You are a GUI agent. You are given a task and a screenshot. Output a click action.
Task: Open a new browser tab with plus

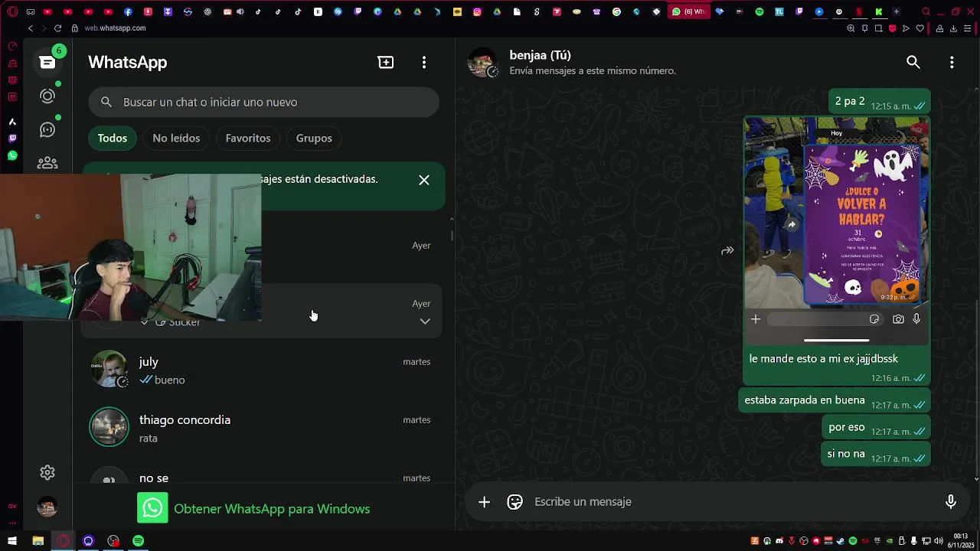click(x=896, y=11)
